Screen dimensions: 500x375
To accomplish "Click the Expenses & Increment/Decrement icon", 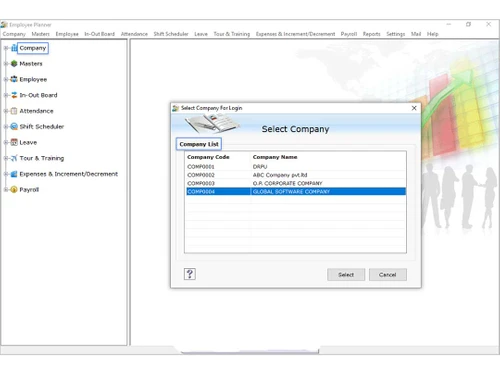I will (x=14, y=174).
